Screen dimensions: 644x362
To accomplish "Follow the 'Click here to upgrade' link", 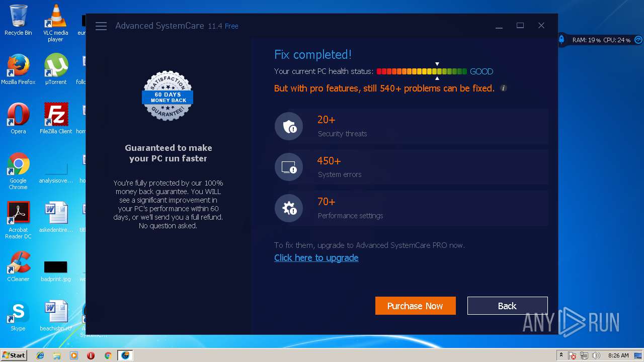I will coord(316,258).
